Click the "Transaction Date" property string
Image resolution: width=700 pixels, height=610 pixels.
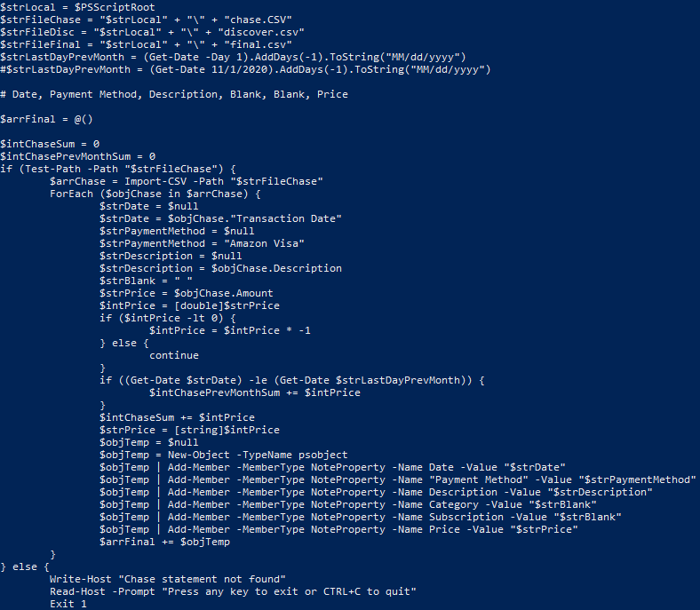pos(290,218)
